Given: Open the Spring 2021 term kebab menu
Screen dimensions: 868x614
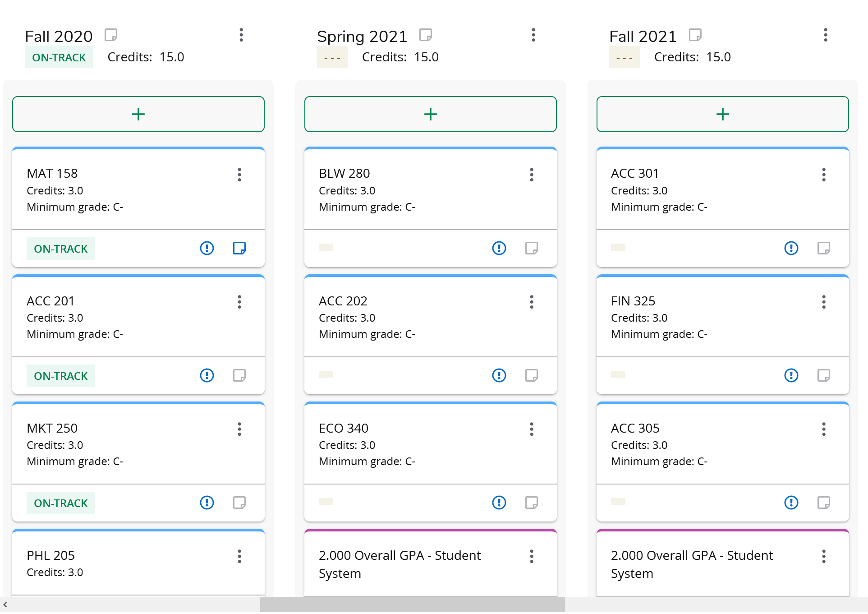Looking at the screenshot, I should (533, 35).
